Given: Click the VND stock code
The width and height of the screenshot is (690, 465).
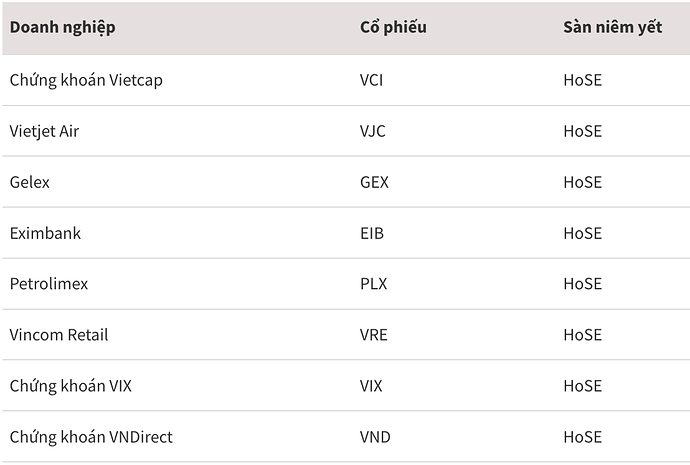Looking at the screenshot, I should coord(375,437).
